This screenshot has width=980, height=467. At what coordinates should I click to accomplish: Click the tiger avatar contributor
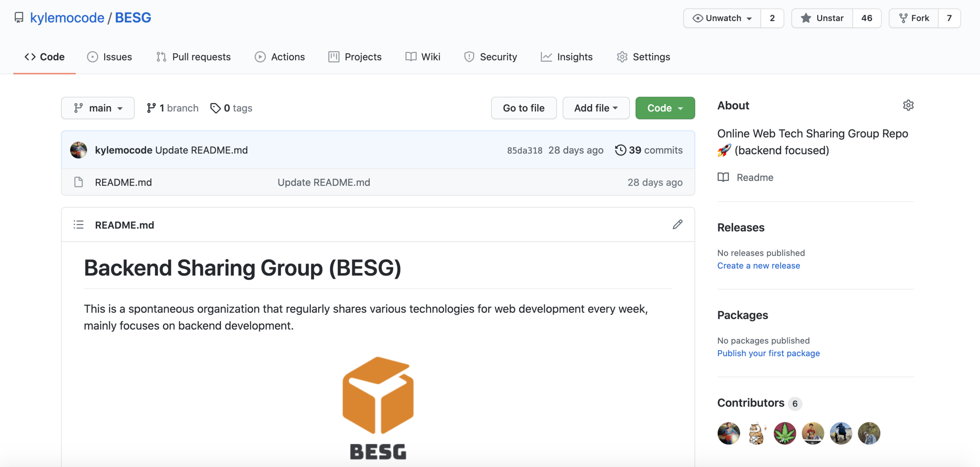point(757,433)
